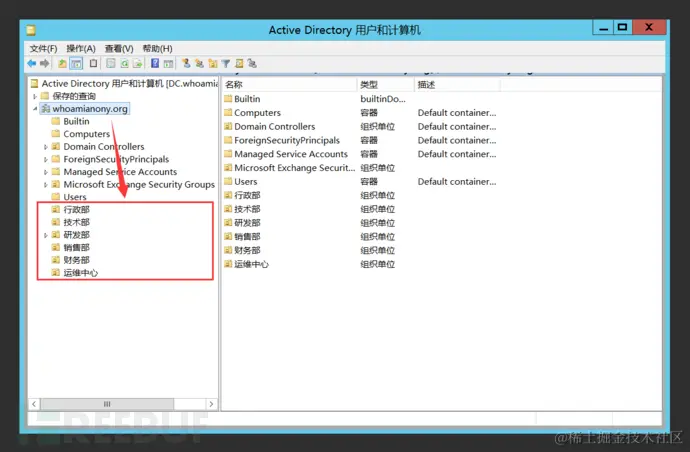Select whoamianony.org in the tree
This screenshot has width=690, height=452.
(90, 109)
